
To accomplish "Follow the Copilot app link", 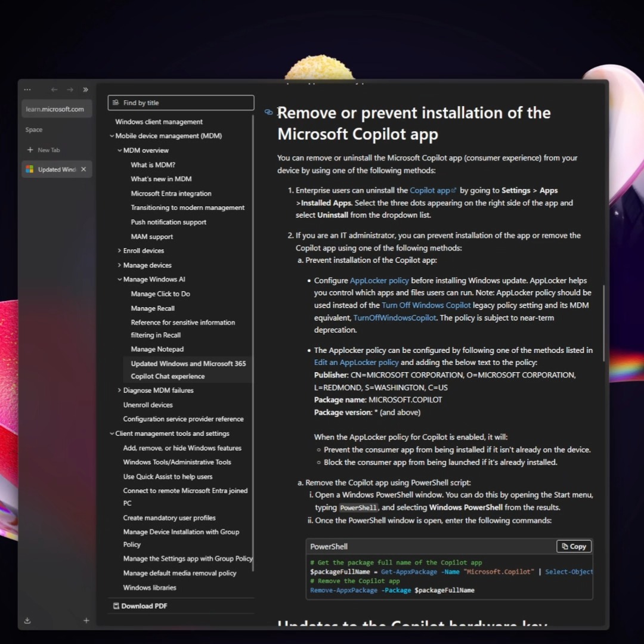I will [x=433, y=191].
